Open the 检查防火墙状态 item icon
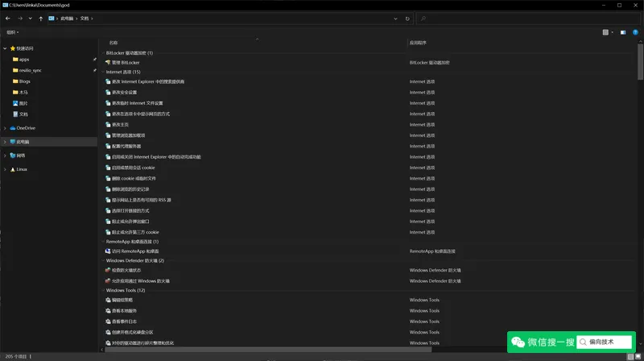The height and width of the screenshot is (361, 644). [x=108, y=270]
